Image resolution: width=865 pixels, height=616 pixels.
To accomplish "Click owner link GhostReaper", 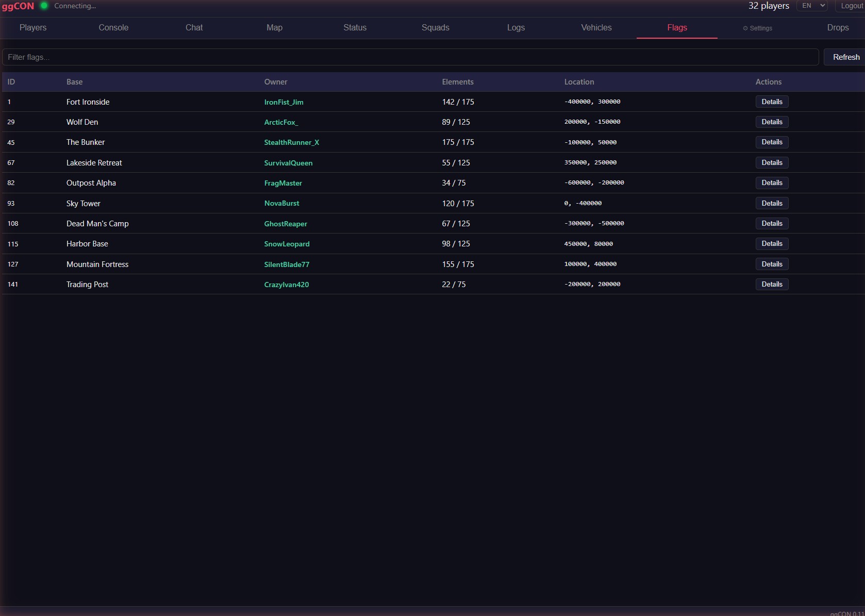I will [x=286, y=224].
